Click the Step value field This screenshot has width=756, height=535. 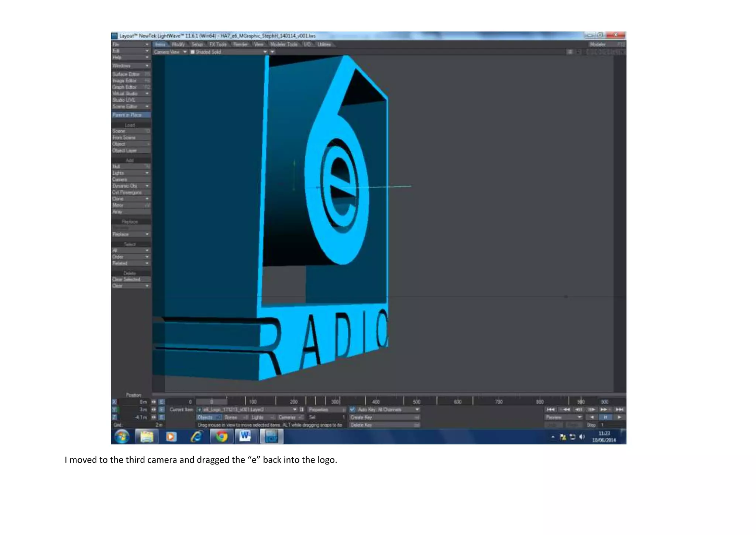pos(612,425)
